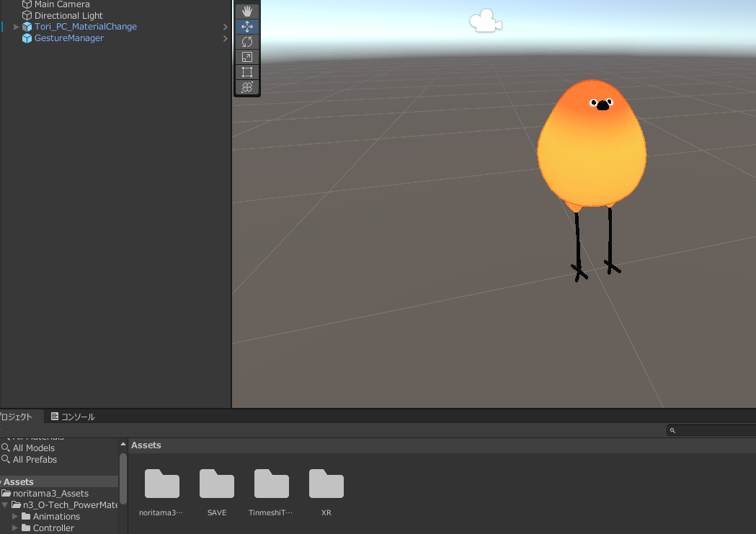Viewport: 756px width, 534px height.
Task: Switch to the プロジェクト tab
Action: (x=16, y=417)
